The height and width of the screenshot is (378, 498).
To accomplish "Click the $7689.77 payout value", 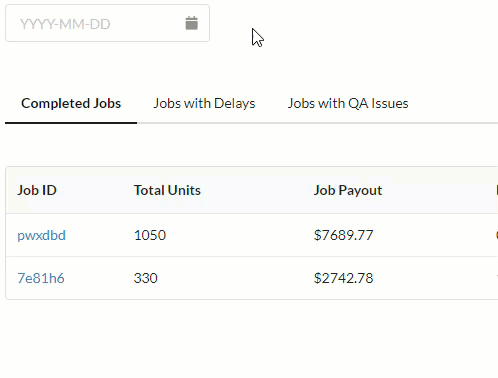I will (x=343, y=235).
